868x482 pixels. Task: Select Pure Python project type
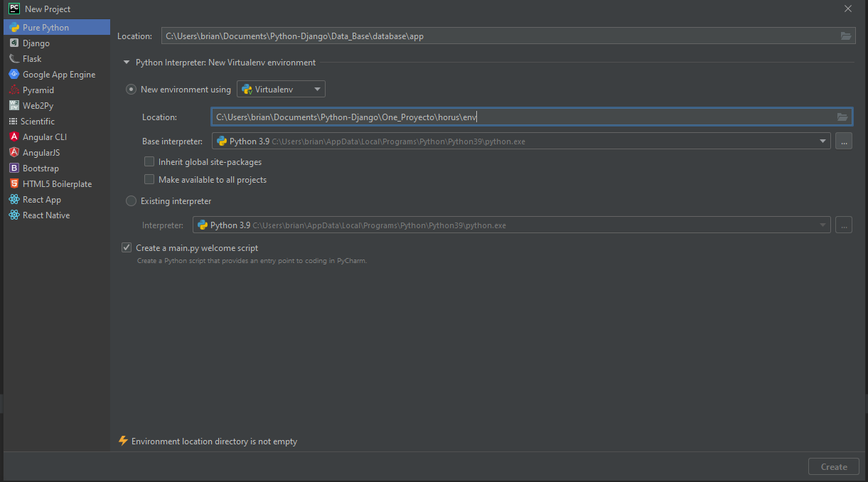coord(57,28)
